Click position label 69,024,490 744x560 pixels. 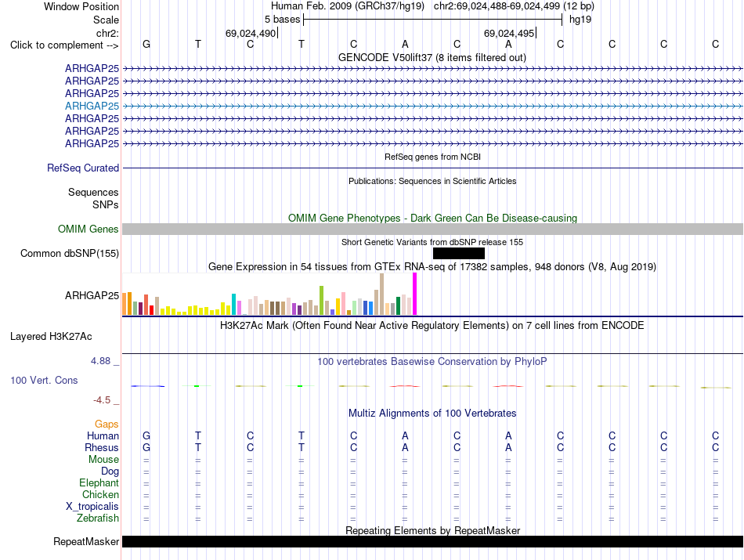[251, 33]
